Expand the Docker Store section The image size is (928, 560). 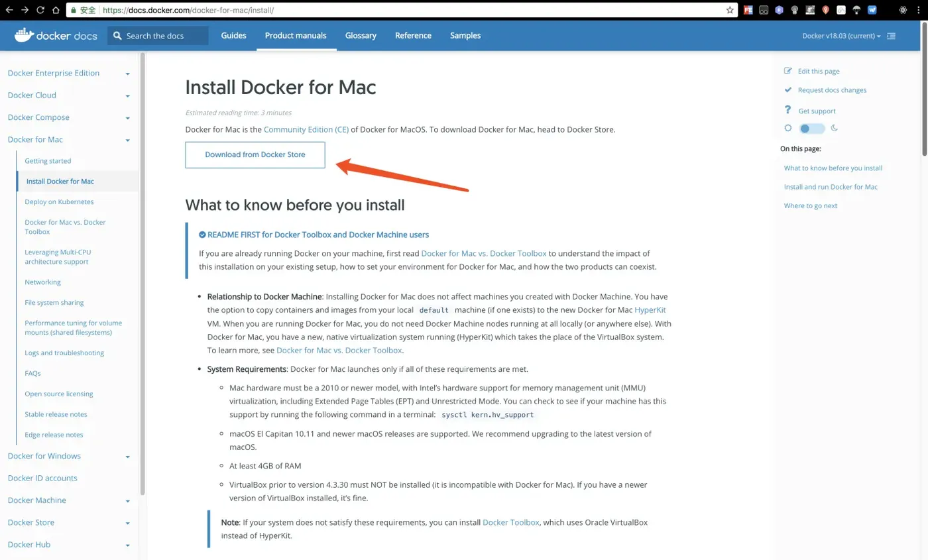tap(127, 523)
